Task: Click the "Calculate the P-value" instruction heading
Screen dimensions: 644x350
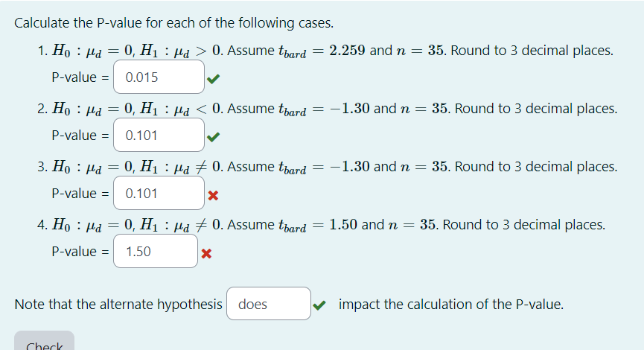Action: pyautogui.click(x=173, y=22)
